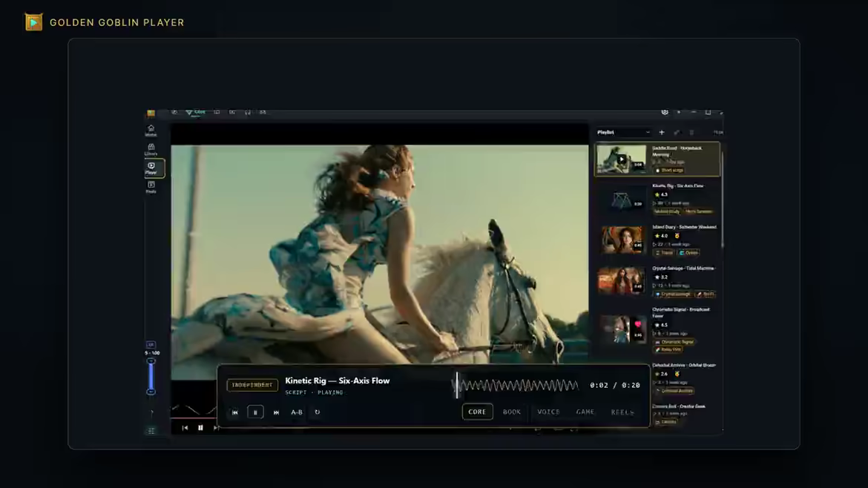Open Island Diary playlist item title
The width and height of the screenshot is (868, 488).
tap(684, 227)
